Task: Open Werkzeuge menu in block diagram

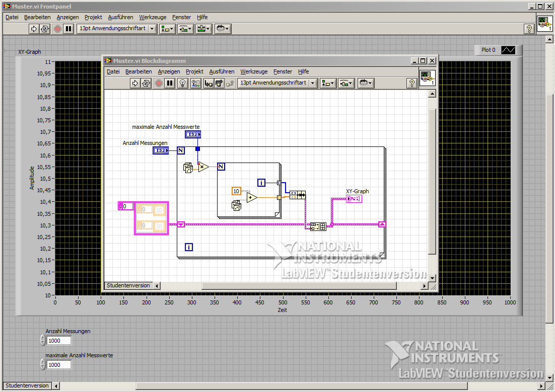Action: 254,71
